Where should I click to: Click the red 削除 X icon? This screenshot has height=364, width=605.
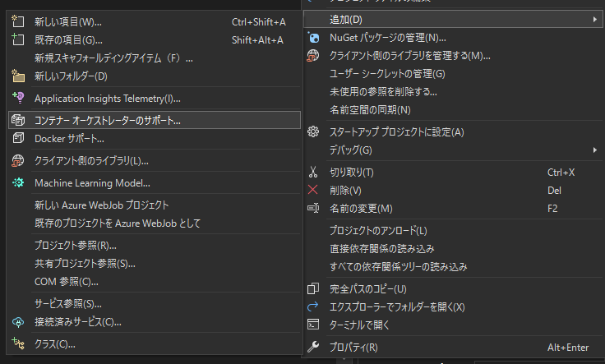pyautogui.click(x=313, y=190)
